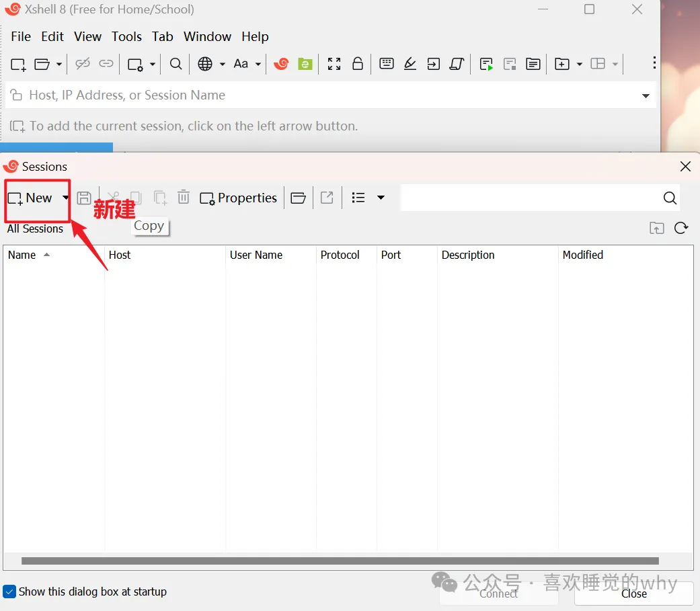Click the Script scroll icon
The image size is (700, 611).
click(x=457, y=65)
